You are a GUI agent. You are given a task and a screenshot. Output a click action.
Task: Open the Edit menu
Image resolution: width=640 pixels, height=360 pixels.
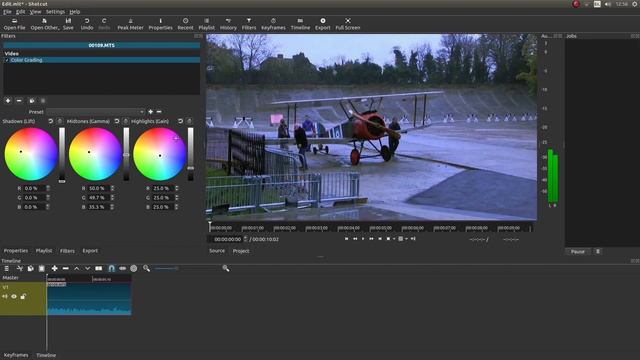click(x=20, y=12)
